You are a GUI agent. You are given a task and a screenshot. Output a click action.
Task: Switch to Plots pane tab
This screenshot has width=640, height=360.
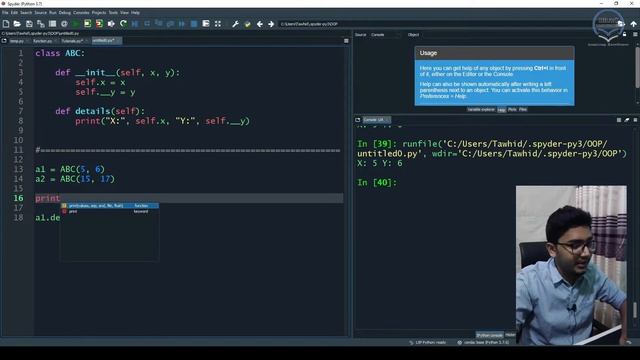click(x=512, y=110)
